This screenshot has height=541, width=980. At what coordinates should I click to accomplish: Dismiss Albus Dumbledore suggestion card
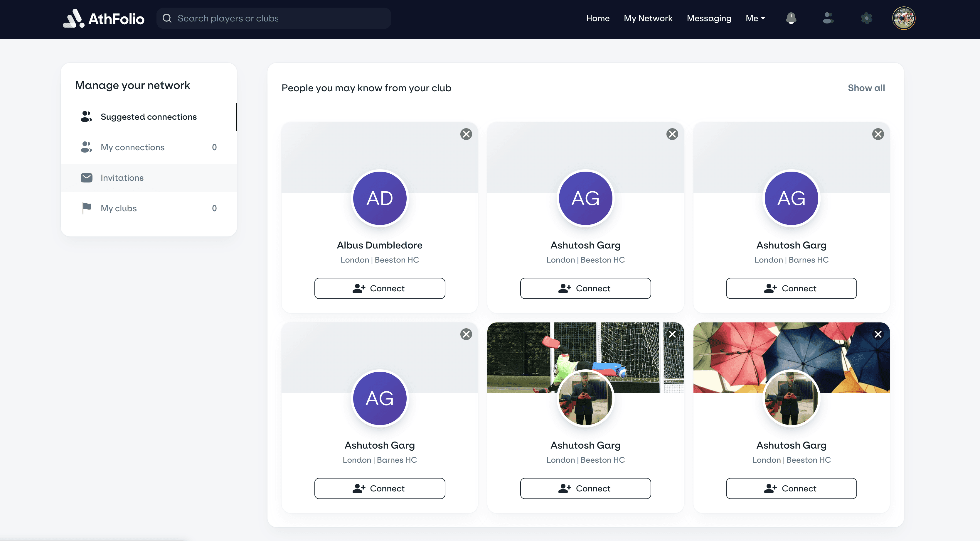tap(466, 134)
